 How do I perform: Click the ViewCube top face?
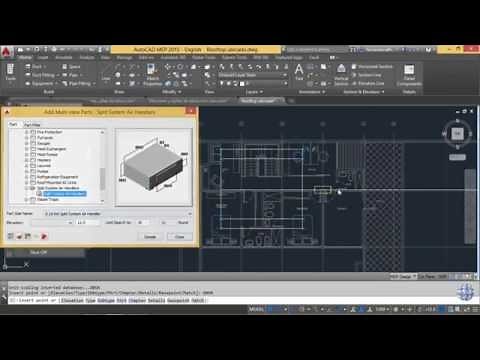coord(457,134)
